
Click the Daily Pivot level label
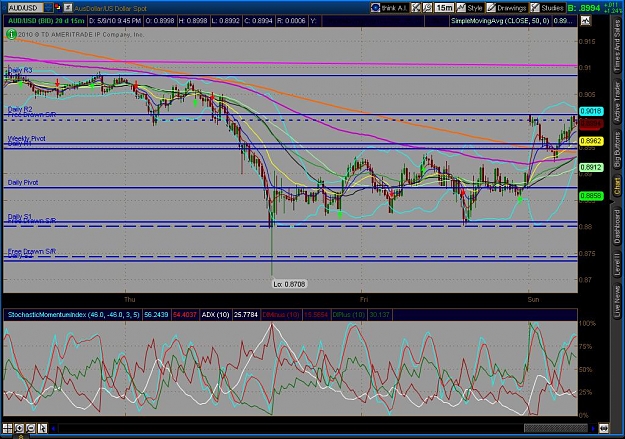point(23,182)
